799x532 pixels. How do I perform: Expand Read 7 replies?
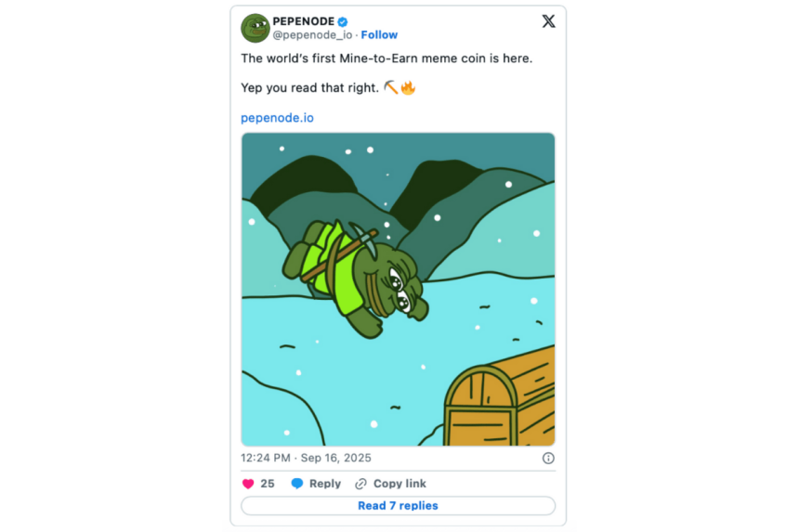click(398, 506)
